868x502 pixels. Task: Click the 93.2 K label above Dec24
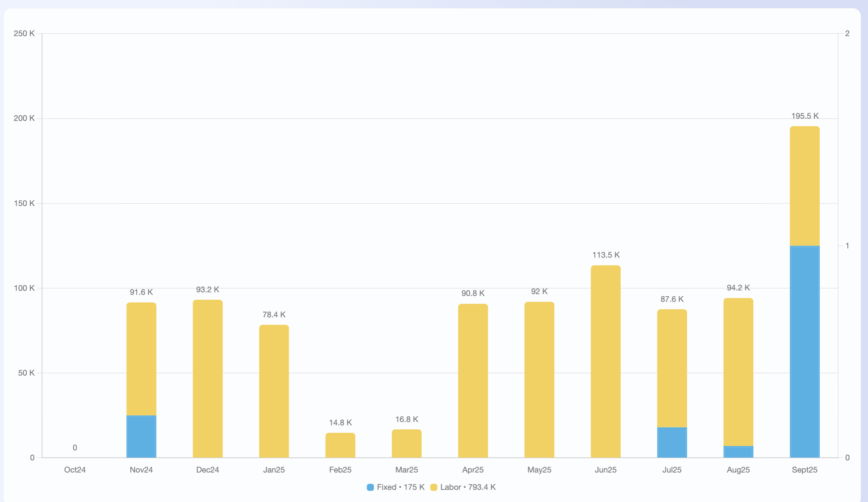pos(208,290)
